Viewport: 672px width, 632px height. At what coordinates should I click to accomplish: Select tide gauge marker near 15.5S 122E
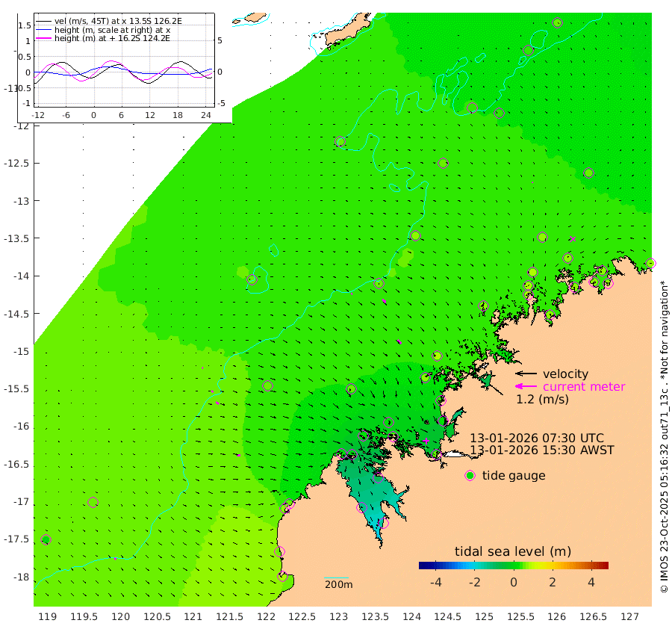pyautogui.click(x=267, y=386)
